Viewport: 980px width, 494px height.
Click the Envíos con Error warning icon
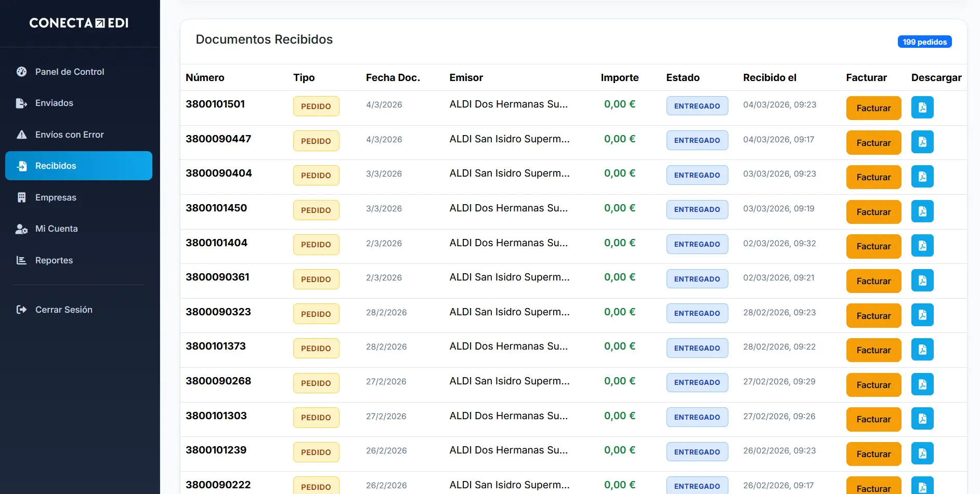point(21,135)
